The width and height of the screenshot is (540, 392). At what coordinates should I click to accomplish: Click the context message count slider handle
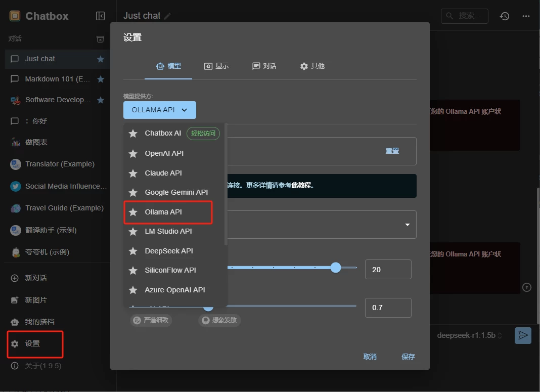click(x=336, y=268)
